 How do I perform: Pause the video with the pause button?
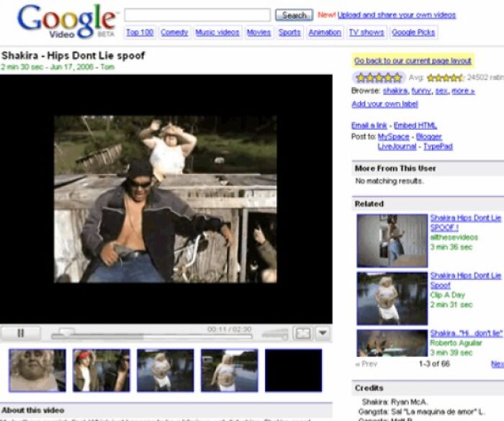pos(21,333)
